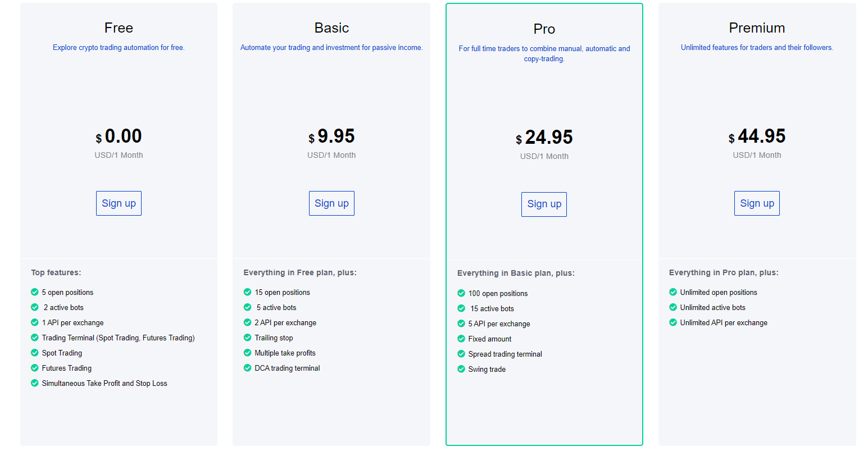Click checkmark icon beside Swing trade

(x=461, y=369)
